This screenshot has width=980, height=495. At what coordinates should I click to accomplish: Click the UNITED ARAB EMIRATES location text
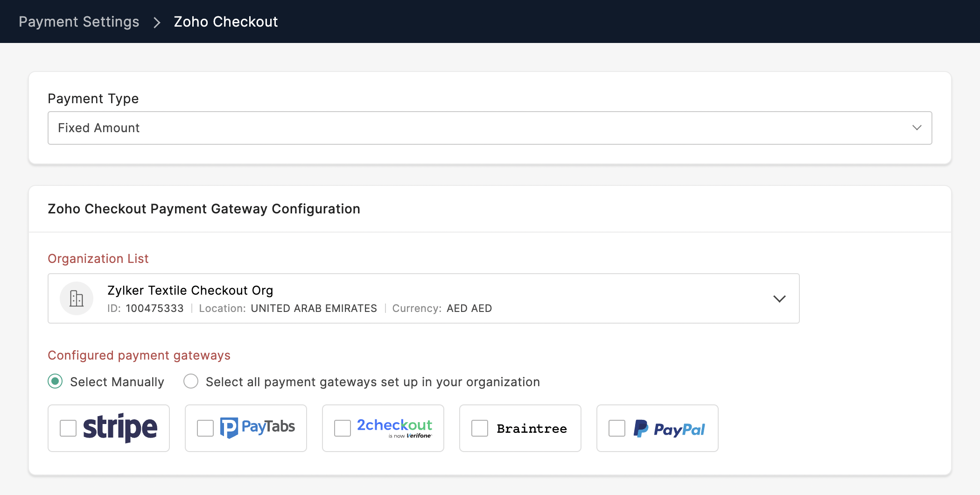314,309
